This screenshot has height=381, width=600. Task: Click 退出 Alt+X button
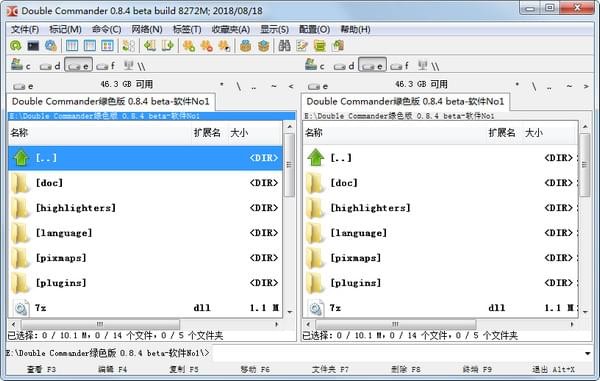click(x=553, y=370)
